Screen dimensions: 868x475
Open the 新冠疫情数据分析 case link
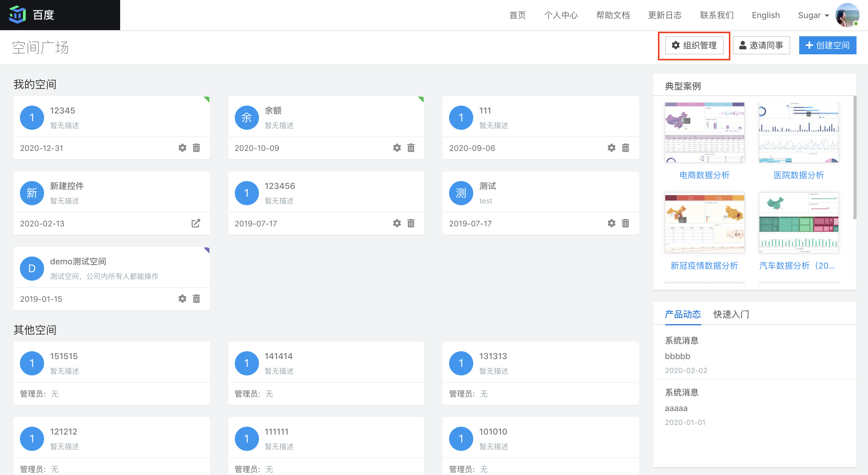[704, 266]
